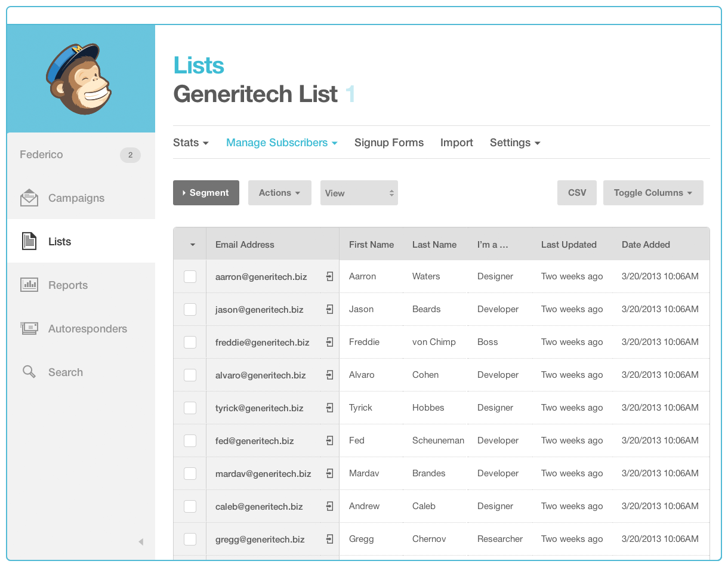728x567 pixels.
Task: Go to Signup Forms tab
Action: (x=389, y=143)
